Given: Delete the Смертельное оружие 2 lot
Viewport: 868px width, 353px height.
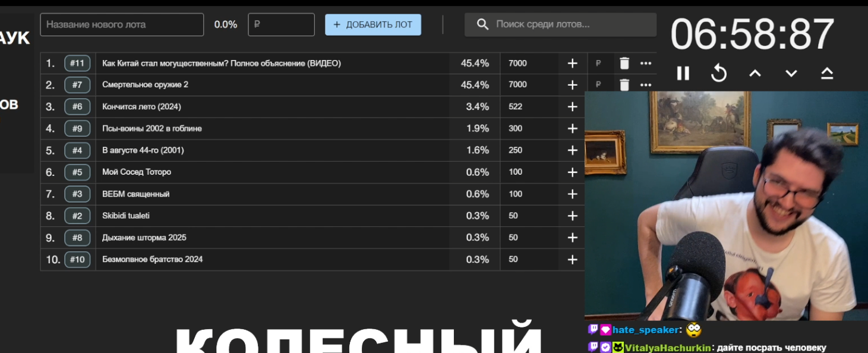Looking at the screenshot, I should pos(624,85).
